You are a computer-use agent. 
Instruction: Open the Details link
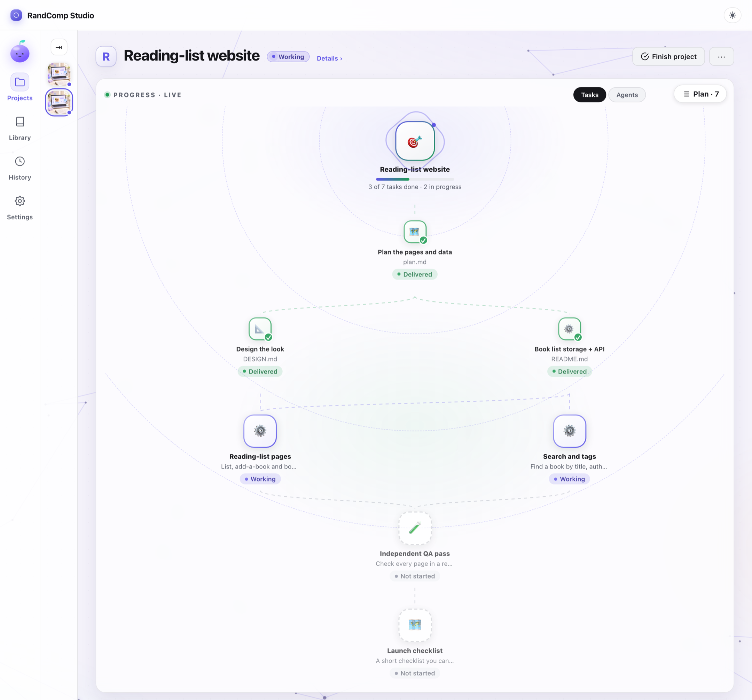[329, 58]
